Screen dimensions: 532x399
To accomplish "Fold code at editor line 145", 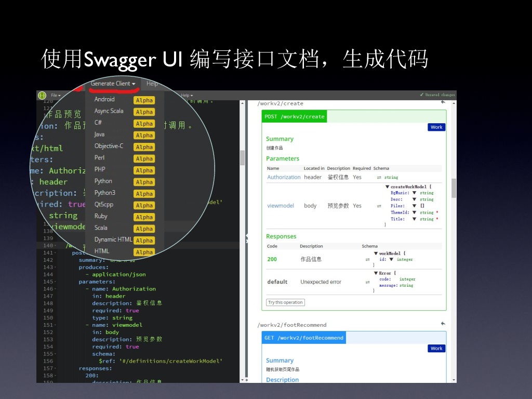I will pos(55,282).
